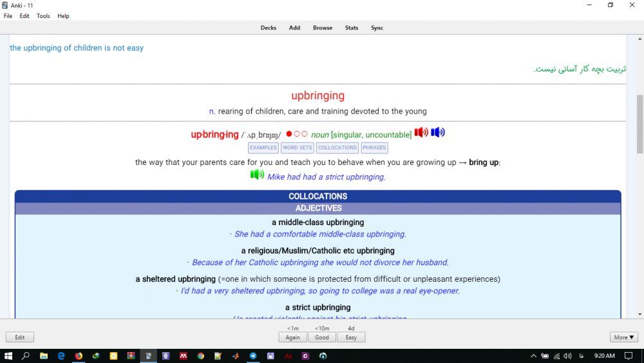Click the scrollbar up arrow
The width and height of the screenshot is (644, 363).
tap(640, 39)
